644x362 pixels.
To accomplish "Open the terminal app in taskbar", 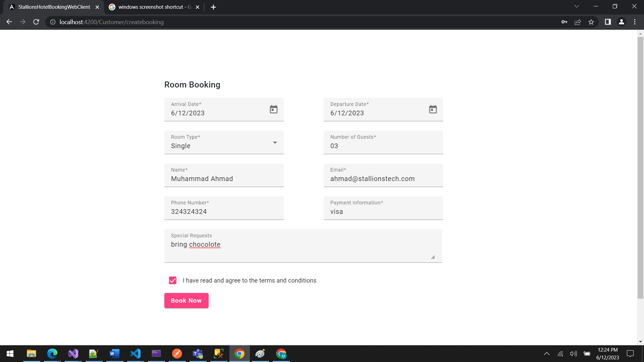I will point(156,354).
